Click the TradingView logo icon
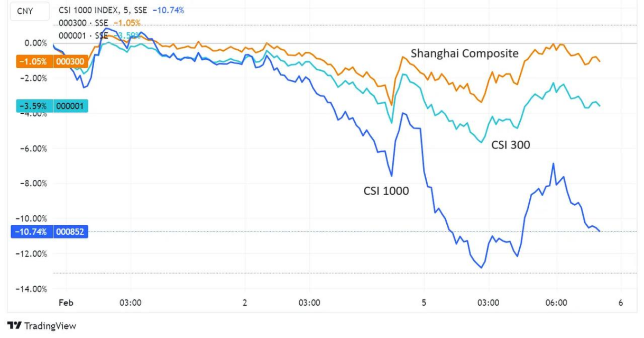The image size is (644, 338). 14,326
